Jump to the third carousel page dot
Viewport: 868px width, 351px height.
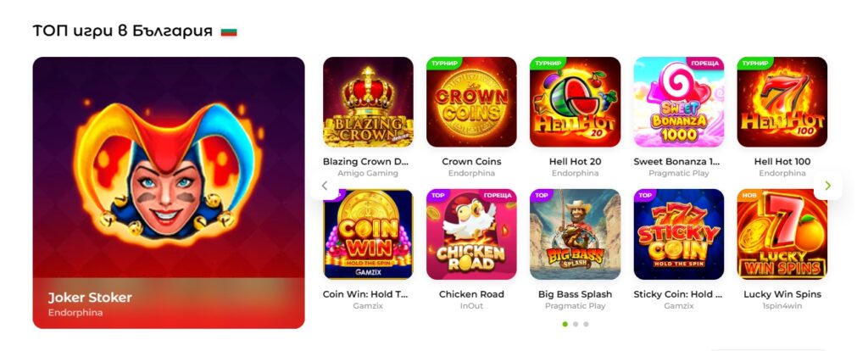587,324
